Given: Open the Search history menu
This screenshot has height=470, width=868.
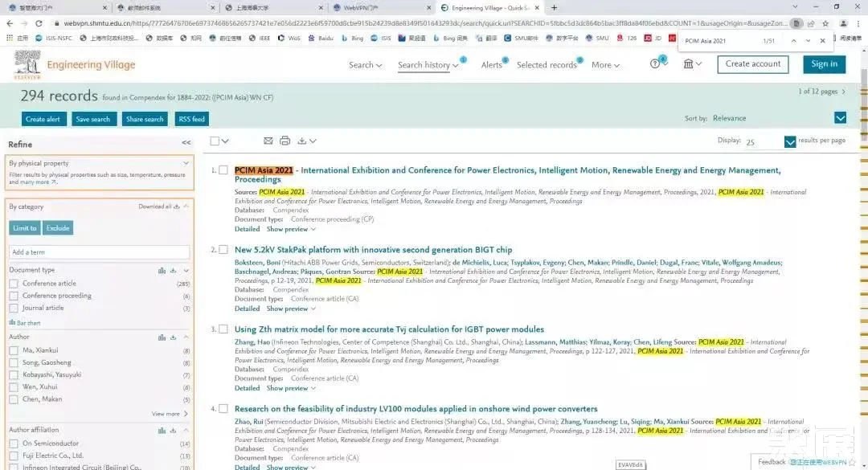Looking at the screenshot, I should tap(428, 65).
